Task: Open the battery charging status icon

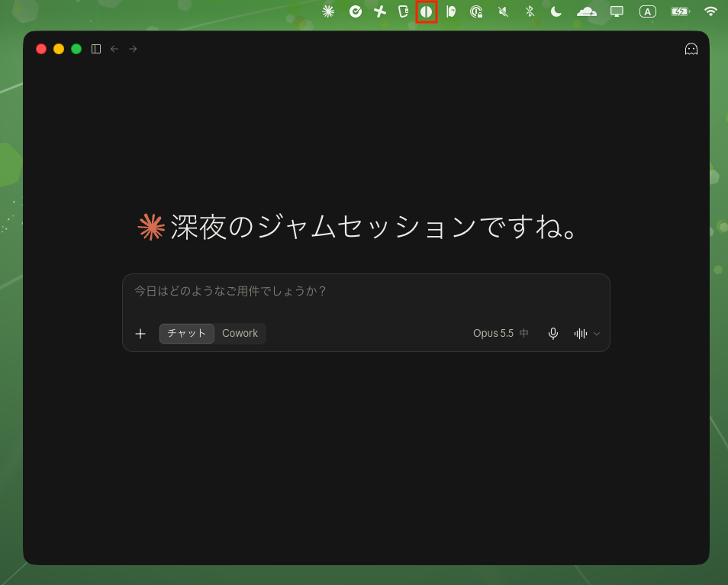Action: (680, 11)
